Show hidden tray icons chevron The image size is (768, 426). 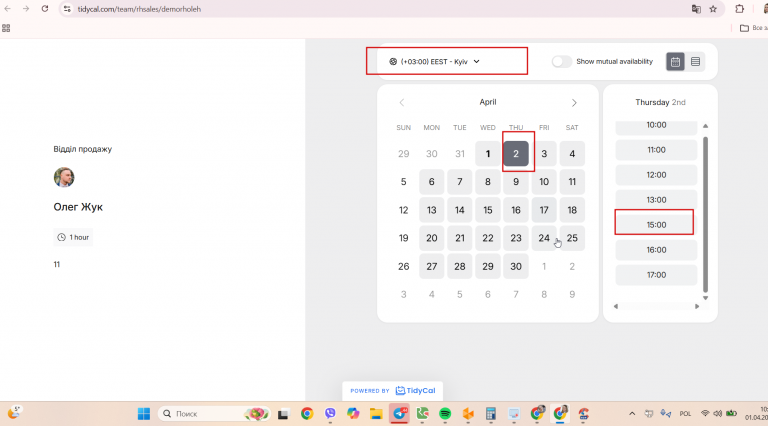click(x=632, y=414)
